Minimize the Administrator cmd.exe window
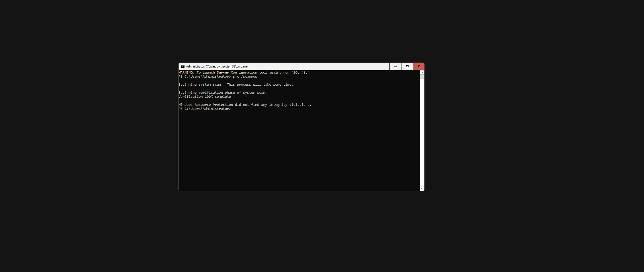This screenshot has width=644, height=272. (x=395, y=66)
